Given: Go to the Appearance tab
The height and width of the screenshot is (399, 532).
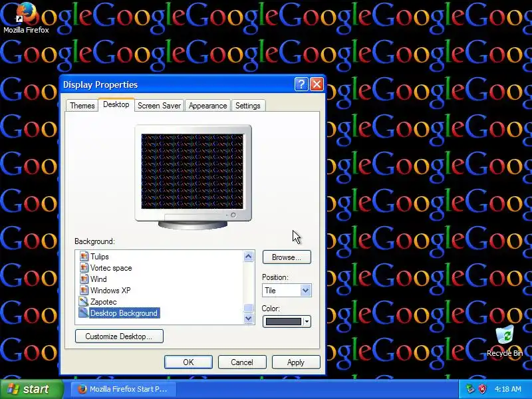Looking at the screenshot, I should pos(207,106).
